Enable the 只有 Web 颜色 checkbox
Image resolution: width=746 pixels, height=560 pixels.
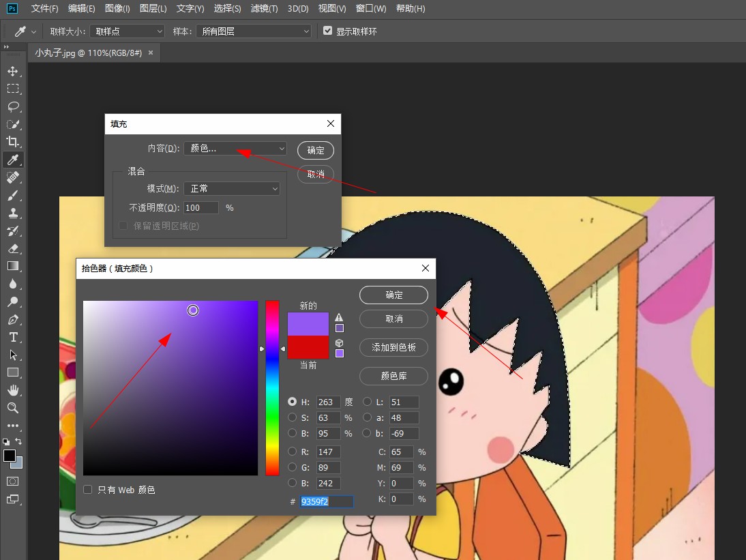(x=88, y=490)
